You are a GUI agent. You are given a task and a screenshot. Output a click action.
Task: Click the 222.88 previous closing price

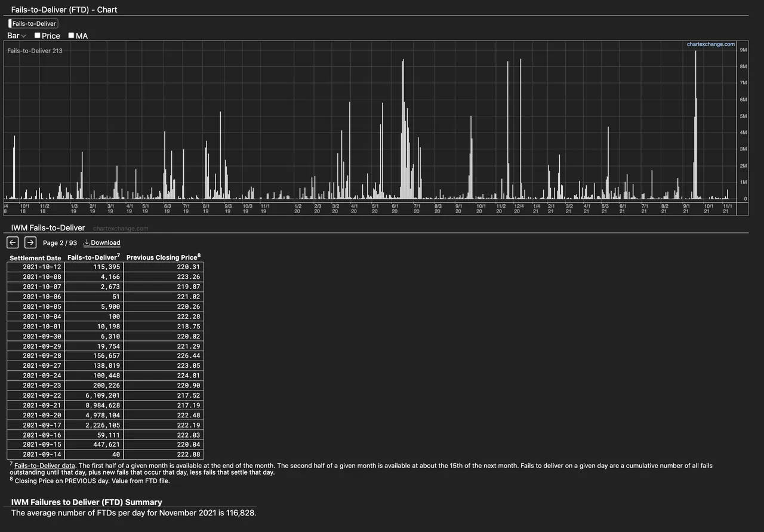point(189,455)
